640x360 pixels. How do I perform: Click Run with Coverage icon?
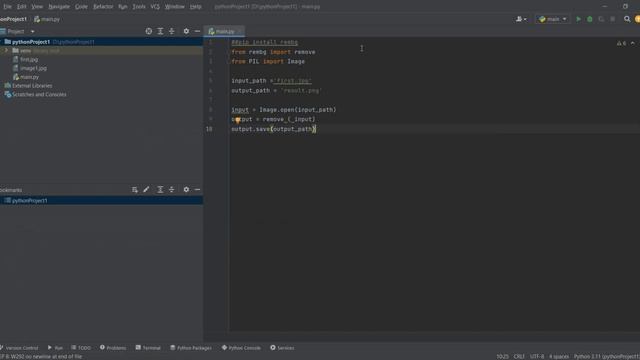tap(601, 19)
